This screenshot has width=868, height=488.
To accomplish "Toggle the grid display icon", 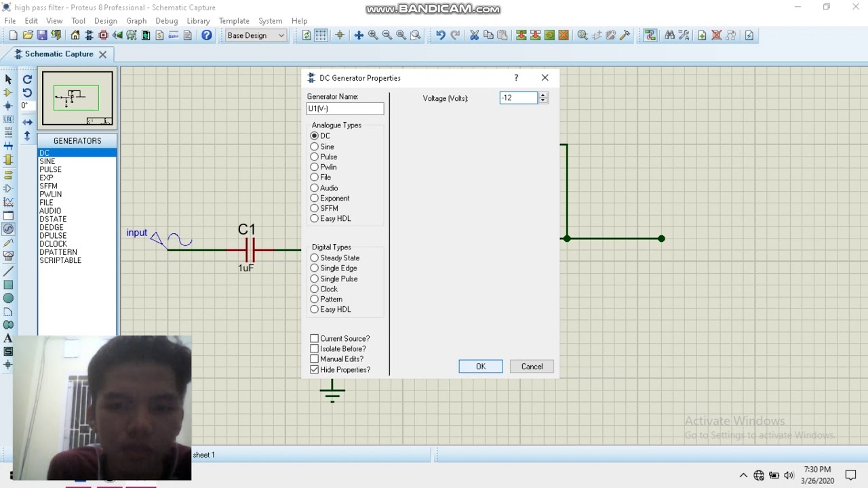I will [x=321, y=35].
